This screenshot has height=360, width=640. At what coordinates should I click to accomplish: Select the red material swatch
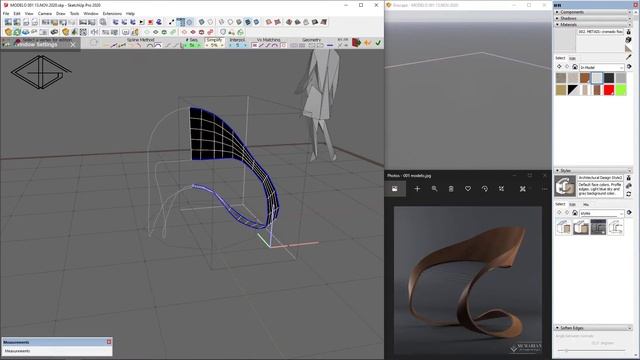(609, 90)
